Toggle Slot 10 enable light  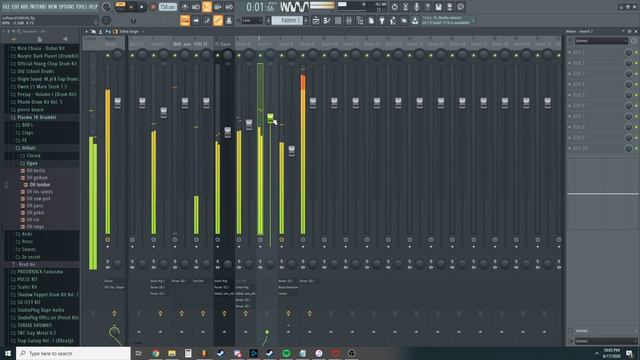click(x=636, y=148)
